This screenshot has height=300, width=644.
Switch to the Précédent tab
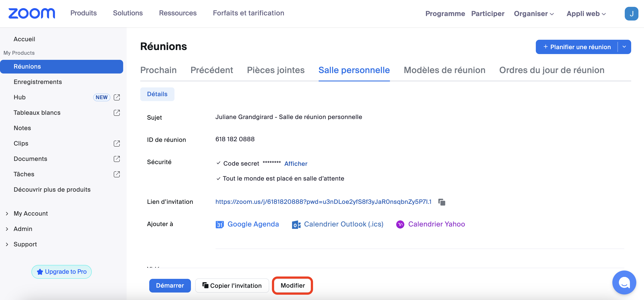click(211, 70)
